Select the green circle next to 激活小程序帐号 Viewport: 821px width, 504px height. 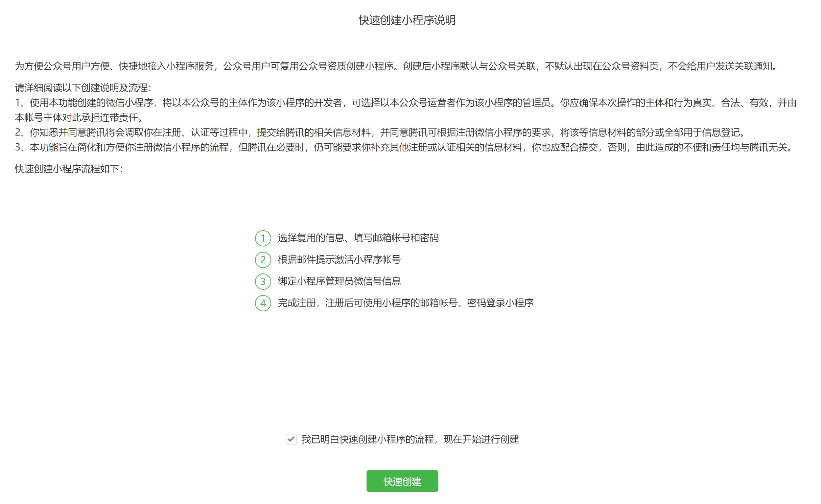[263, 260]
